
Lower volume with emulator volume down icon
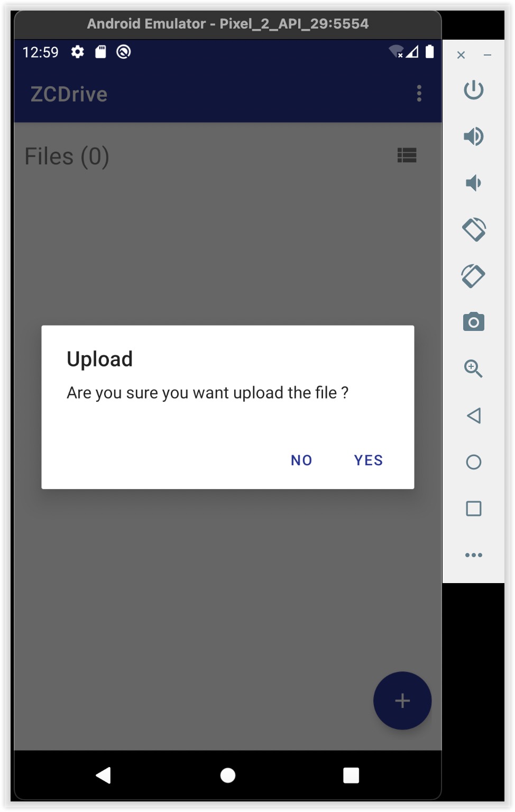474,183
